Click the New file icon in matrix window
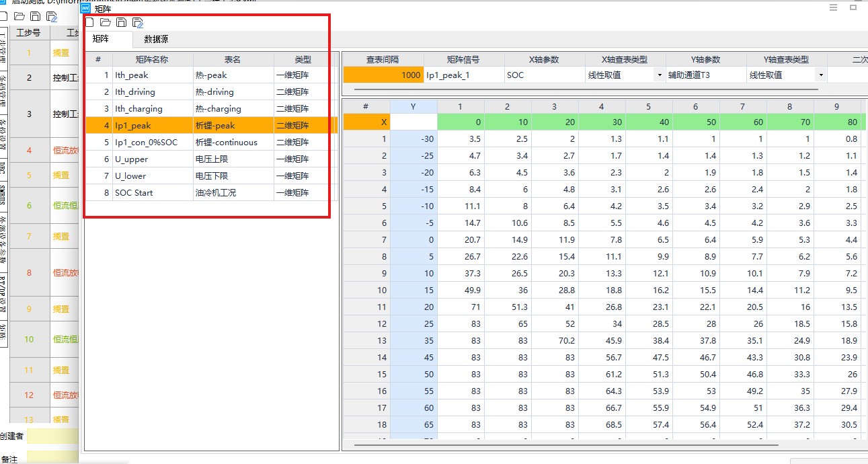868x464 pixels. [x=89, y=23]
